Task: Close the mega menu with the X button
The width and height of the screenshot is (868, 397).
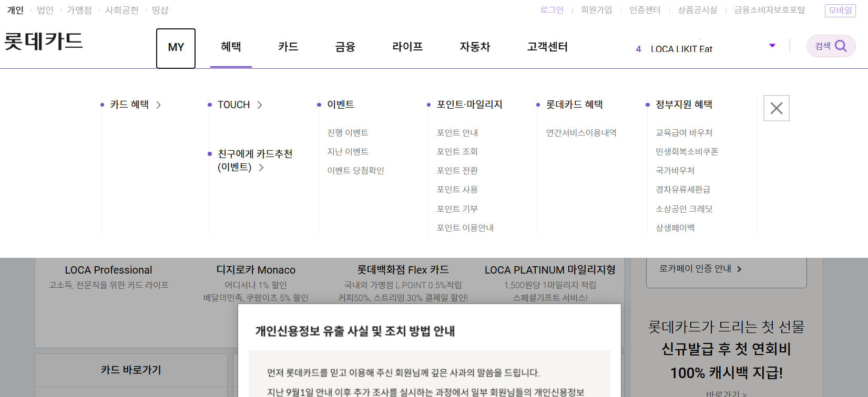Action: (x=777, y=108)
